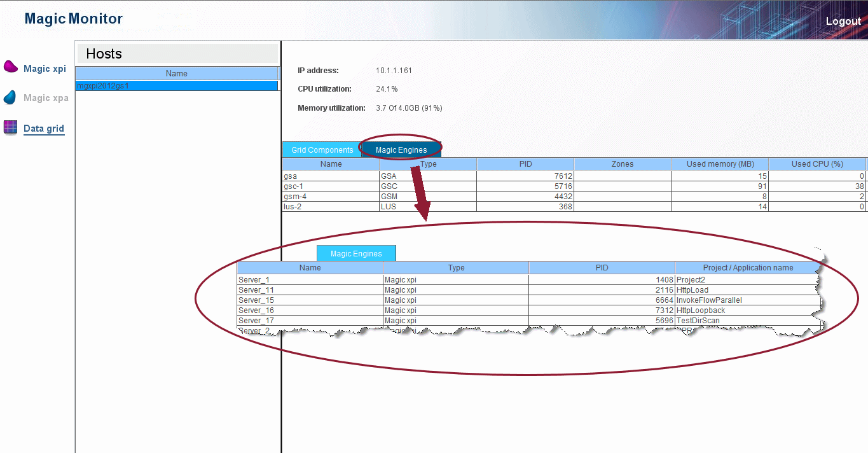Select the gsm-4 row name cell

pyautogui.click(x=331, y=196)
